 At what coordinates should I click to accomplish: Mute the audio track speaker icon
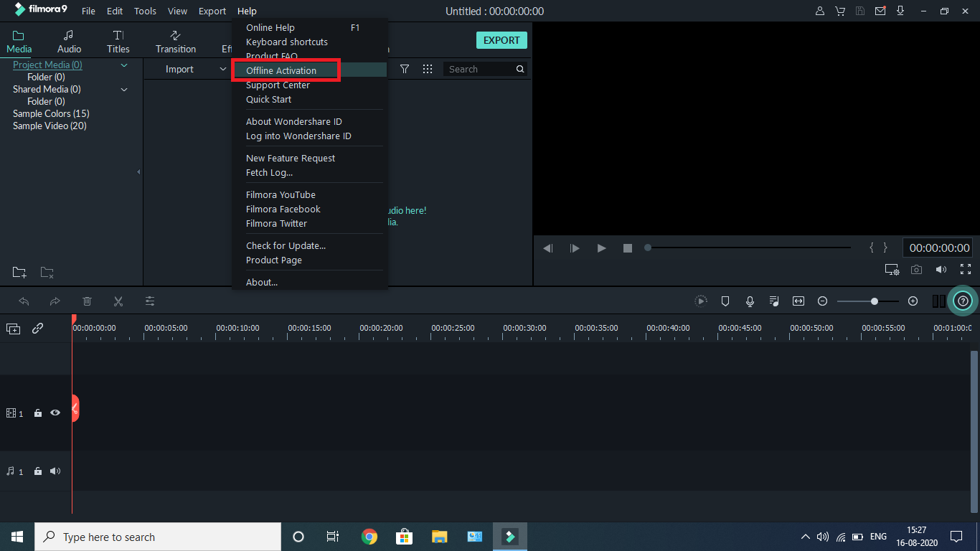[55, 471]
